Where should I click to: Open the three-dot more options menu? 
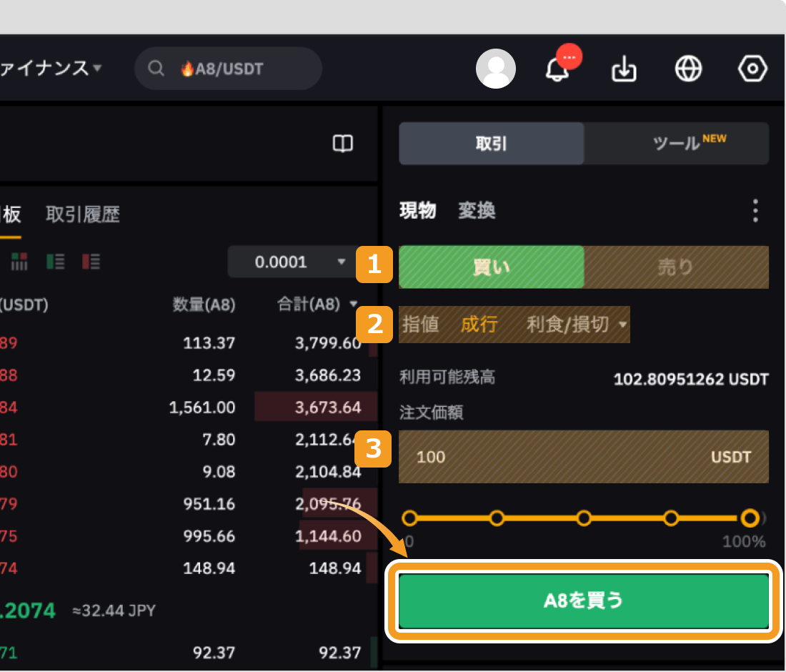(x=755, y=211)
